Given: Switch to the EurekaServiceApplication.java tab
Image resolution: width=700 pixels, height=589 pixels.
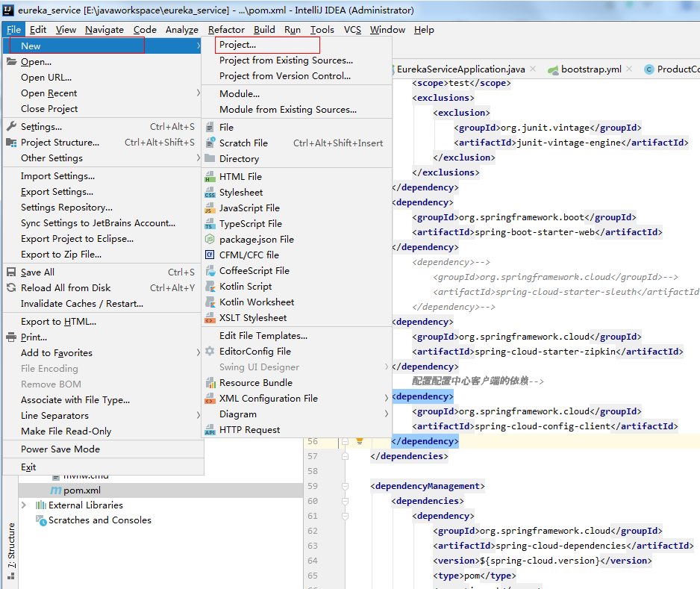Looking at the screenshot, I should coord(460,69).
